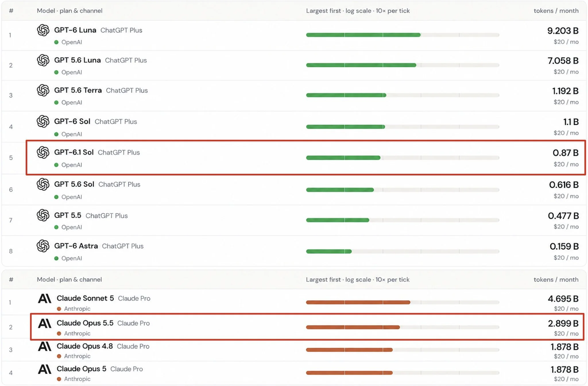Select the Claude Opus 5.5 model name
Viewport: 588px width, 386px height.
(85, 323)
